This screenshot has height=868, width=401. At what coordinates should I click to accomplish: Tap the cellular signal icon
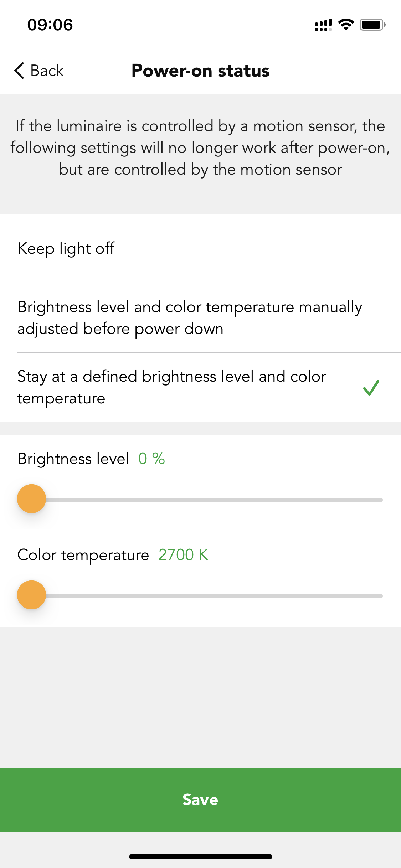coord(323,25)
